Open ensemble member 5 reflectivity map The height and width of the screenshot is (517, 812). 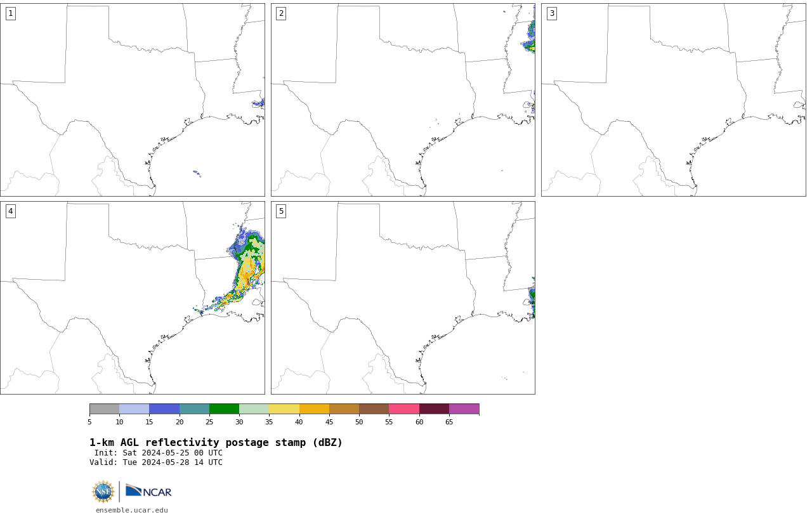pos(403,298)
